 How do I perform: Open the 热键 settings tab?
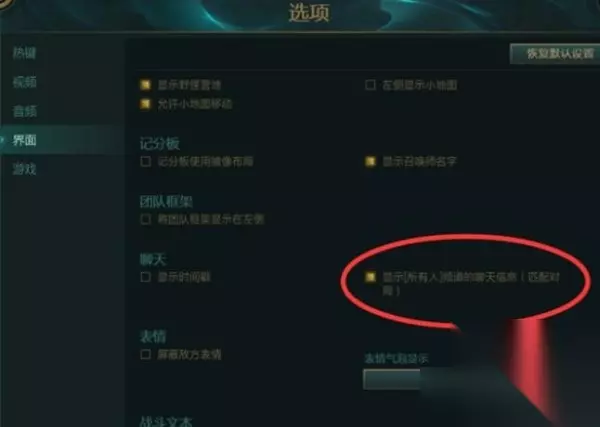(24, 53)
